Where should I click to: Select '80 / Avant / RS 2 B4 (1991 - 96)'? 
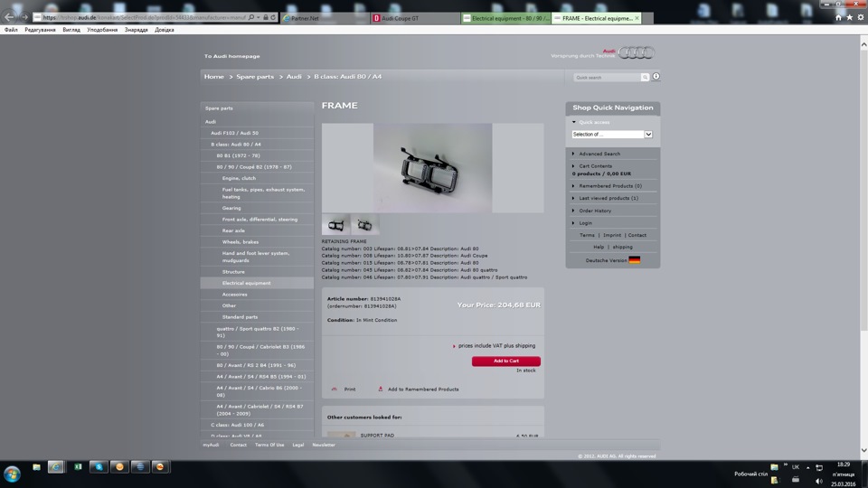[x=257, y=365]
